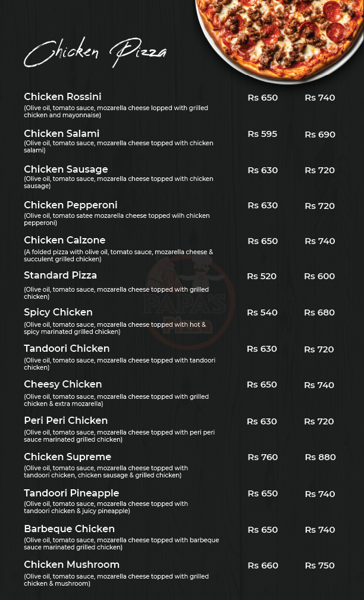Click the Peri Peri Chicken title

[66, 420]
